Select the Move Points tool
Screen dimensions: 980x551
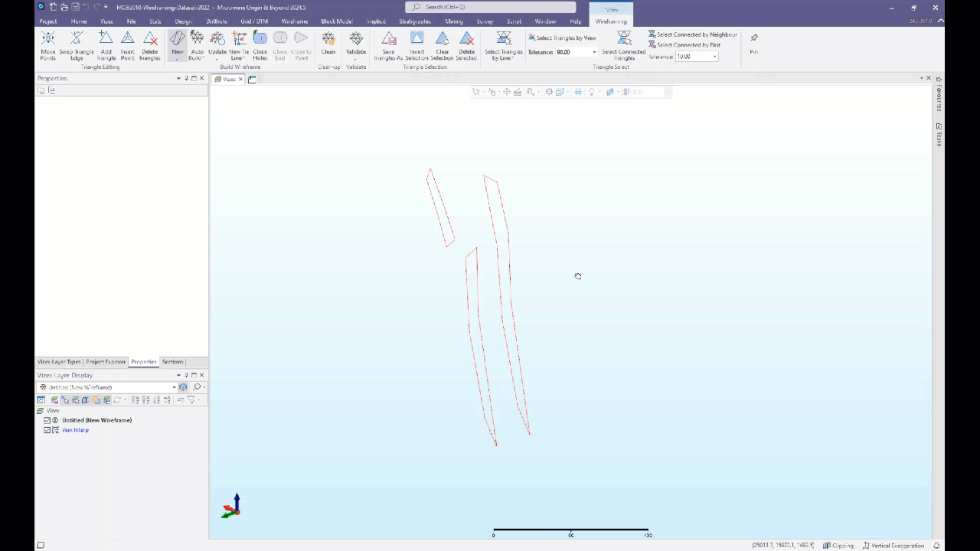[x=47, y=46]
